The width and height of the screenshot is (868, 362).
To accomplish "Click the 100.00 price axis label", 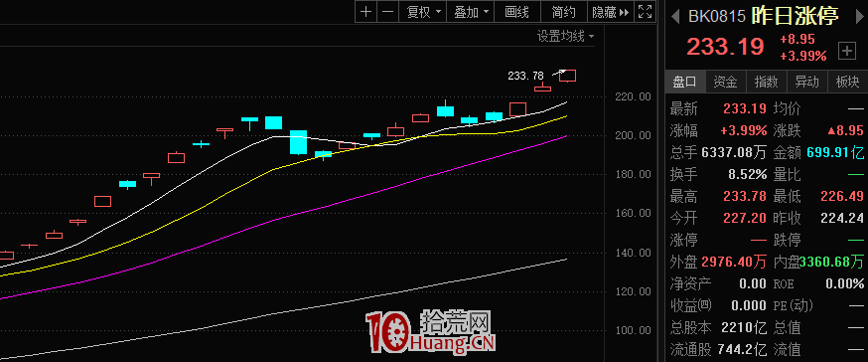I will point(634,331).
